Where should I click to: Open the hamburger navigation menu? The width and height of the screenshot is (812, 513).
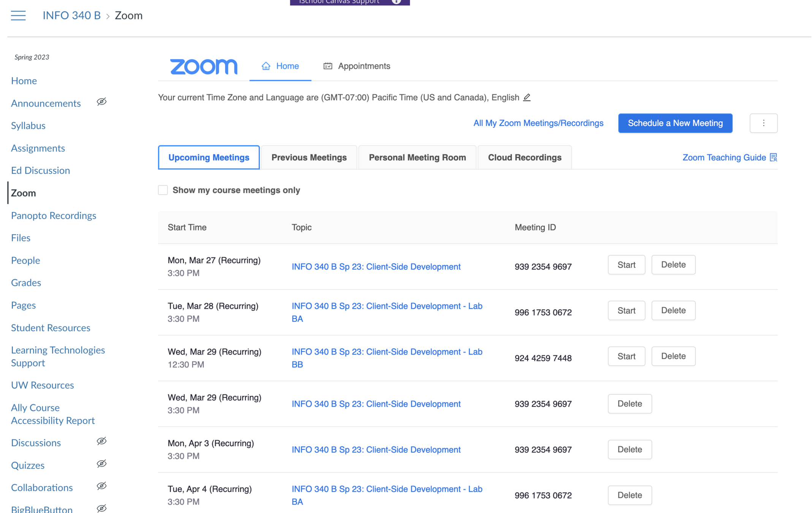(18, 15)
